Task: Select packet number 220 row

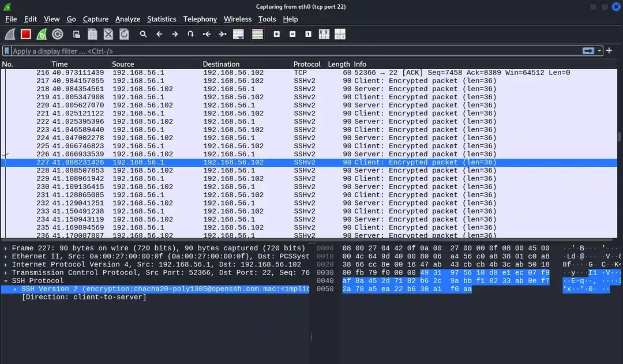Action: pyautogui.click(x=309, y=106)
